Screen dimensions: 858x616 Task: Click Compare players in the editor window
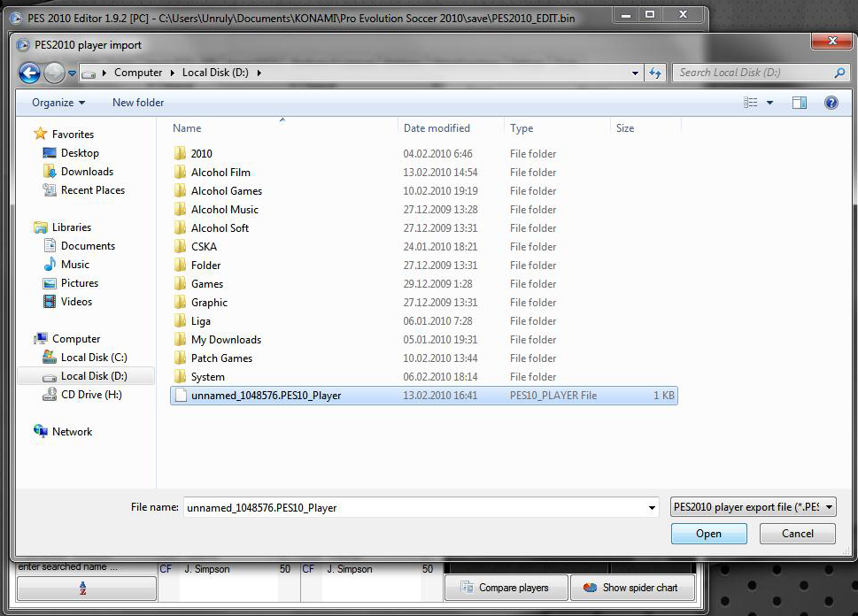(x=506, y=588)
